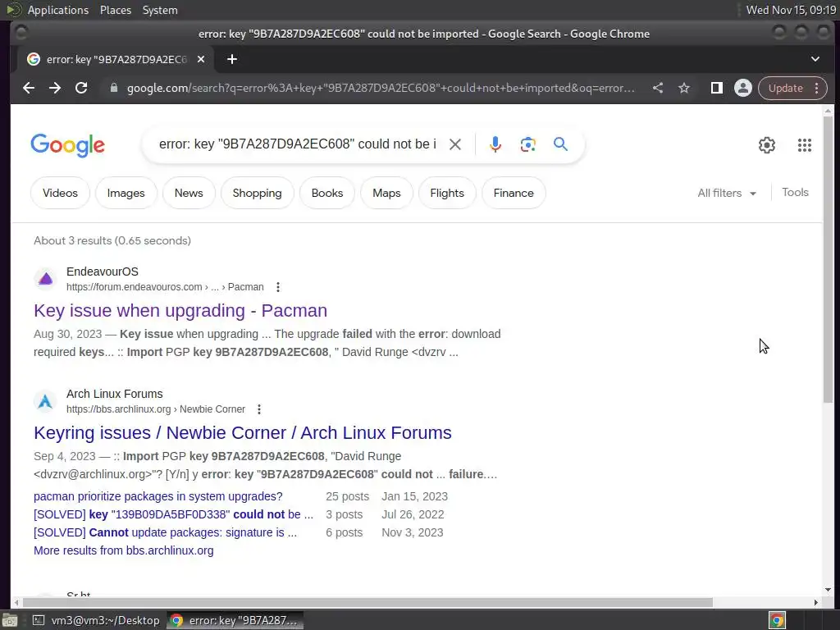Bookmark this page with the star icon
Viewport: 840px width, 630px height.
tap(684, 88)
